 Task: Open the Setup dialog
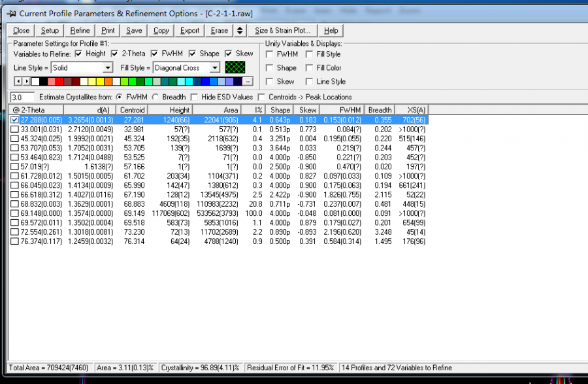coord(50,31)
